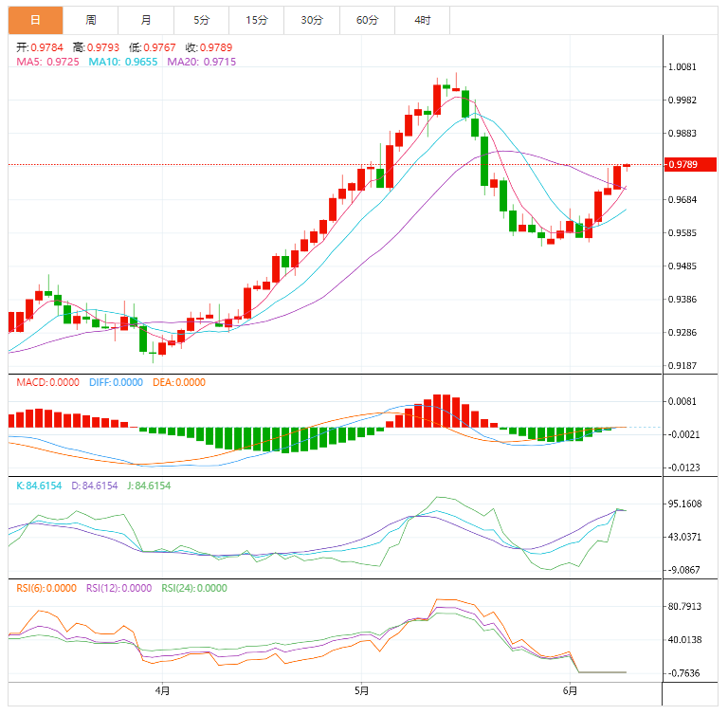The image size is (728, 715).
Task: Select the 30分 timeframe tab
Action: [312, 20]
